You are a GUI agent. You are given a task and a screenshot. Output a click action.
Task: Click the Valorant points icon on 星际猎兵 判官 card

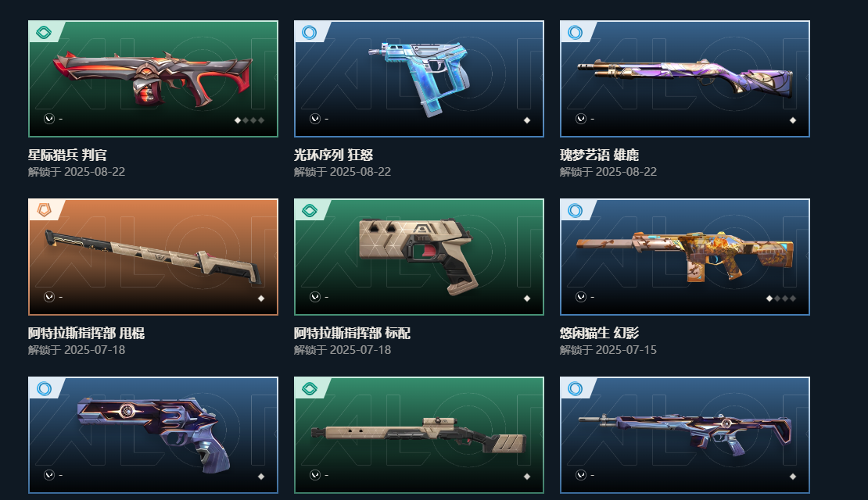pyautogui.click(x=49, y=119)
